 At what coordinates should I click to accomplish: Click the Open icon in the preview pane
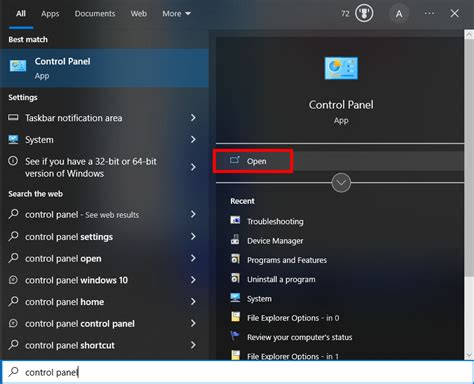point(235,160)
